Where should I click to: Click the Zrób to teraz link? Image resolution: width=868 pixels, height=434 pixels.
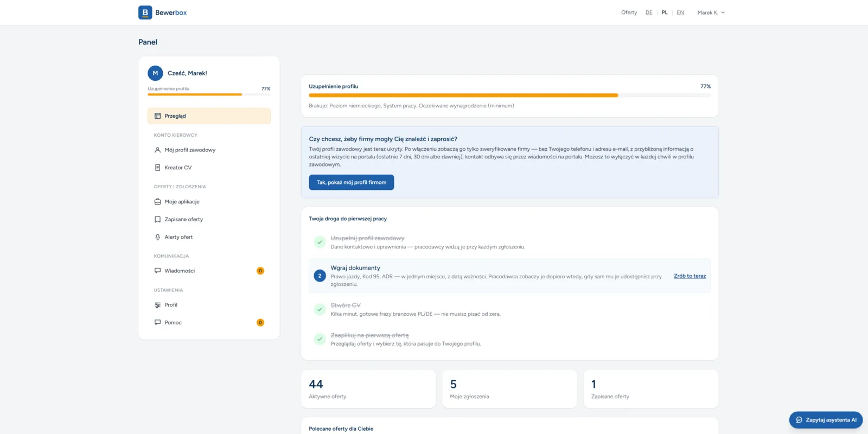690,276
